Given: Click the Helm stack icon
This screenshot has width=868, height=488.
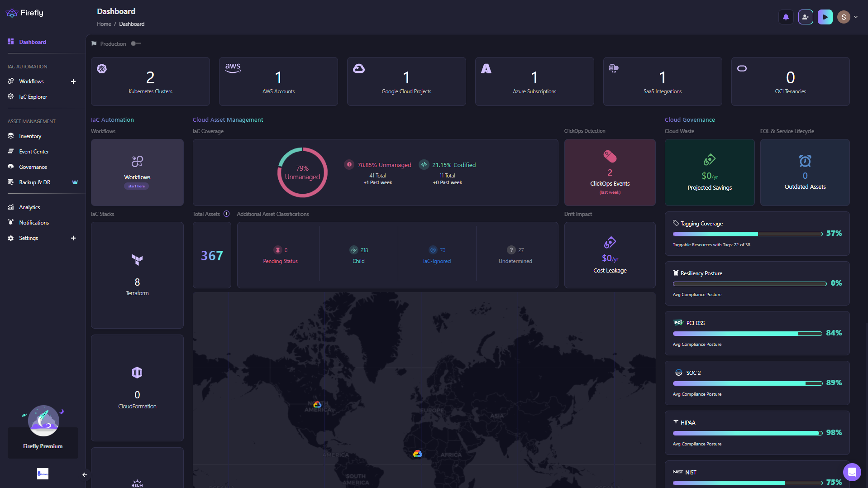Looking at the screenshot, I should pos(137,483).
